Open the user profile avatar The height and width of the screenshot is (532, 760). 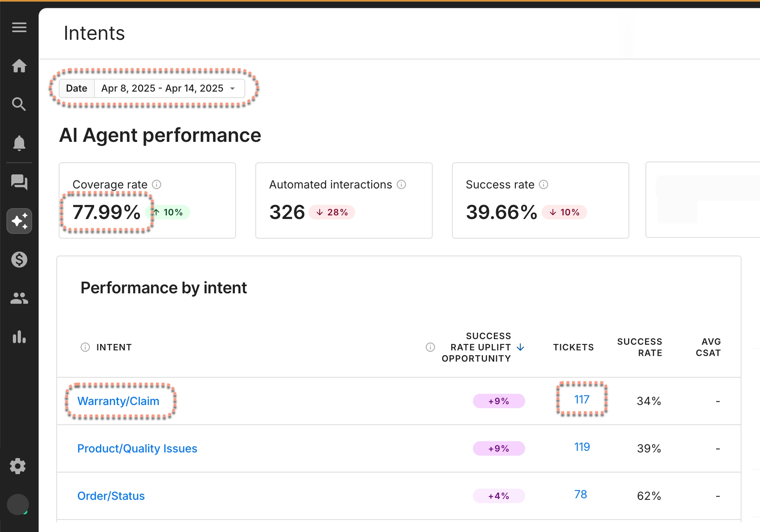coord(18,504)
